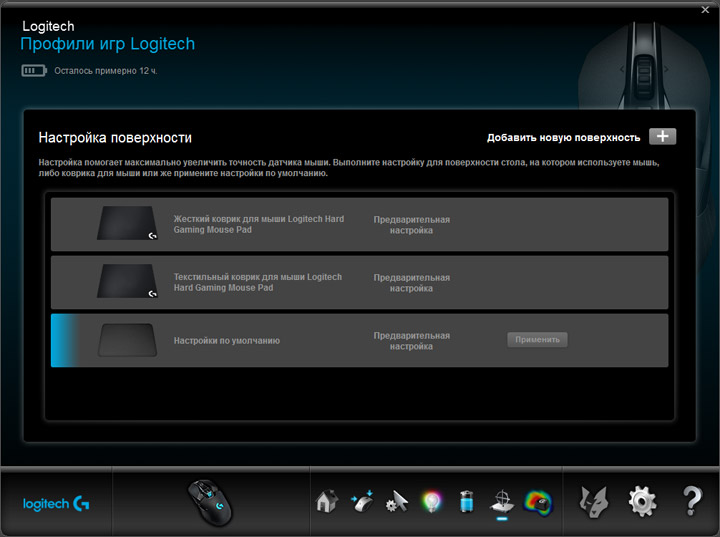Close the Logitech Gaming Software window
The width and height of the screenshot is (720, 537).
[705, 10]
